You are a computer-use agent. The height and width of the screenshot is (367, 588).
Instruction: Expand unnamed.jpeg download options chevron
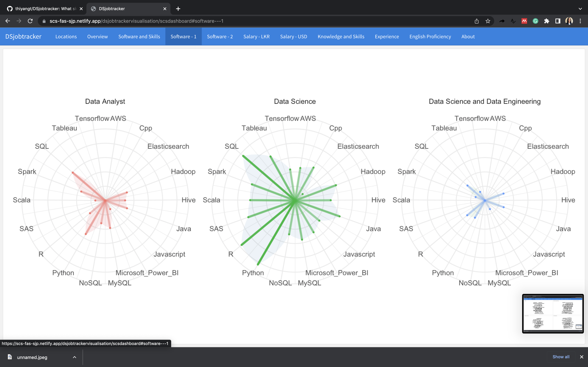tap(75, 357)
